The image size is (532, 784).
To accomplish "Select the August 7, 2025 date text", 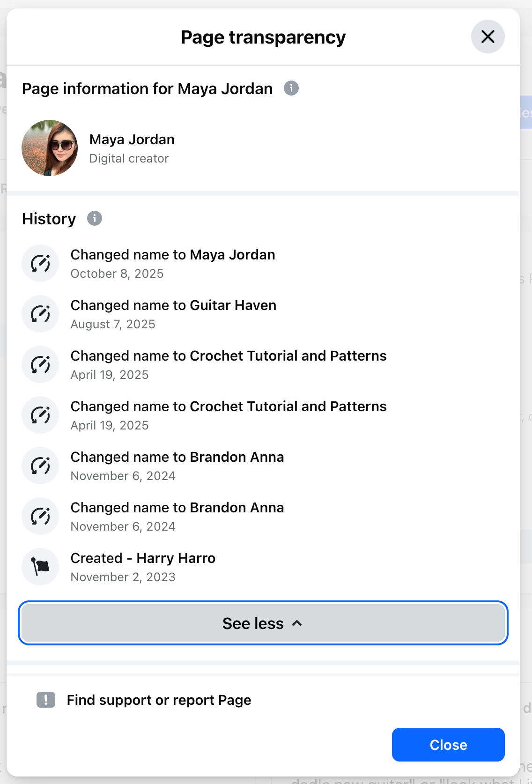I will [113, 324].
